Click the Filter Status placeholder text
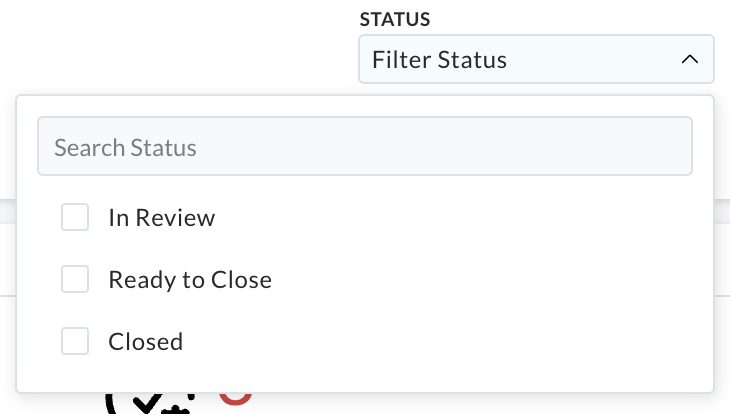Image resolution: width=730 pixels, height=414 pixels. [x=439, y=60]
